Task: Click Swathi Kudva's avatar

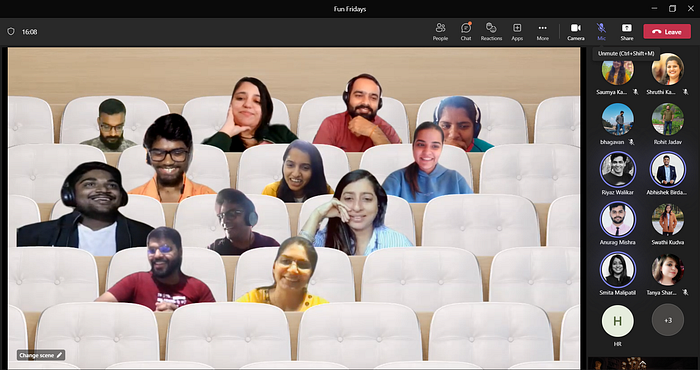Action: coord(667,219)
